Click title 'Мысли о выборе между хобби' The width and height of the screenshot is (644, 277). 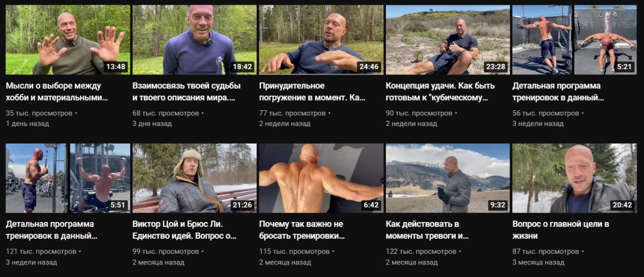[57, 92]
